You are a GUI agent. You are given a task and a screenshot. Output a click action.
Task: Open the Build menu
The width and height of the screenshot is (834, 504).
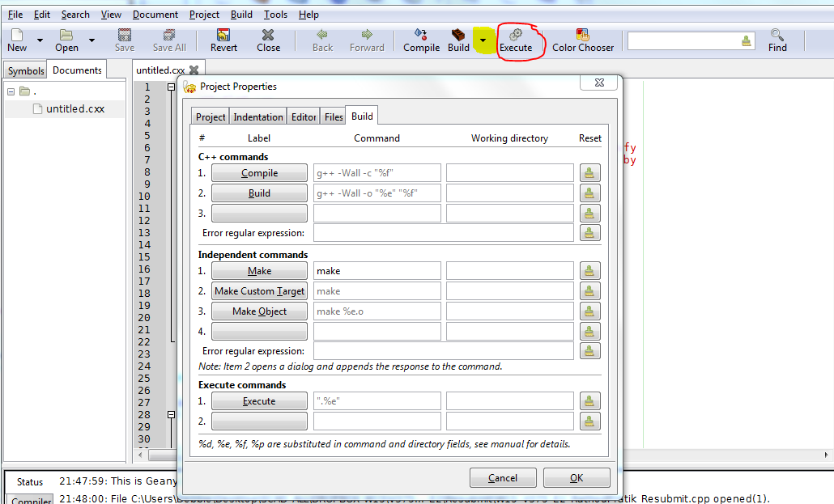click(x=241, y=15)
